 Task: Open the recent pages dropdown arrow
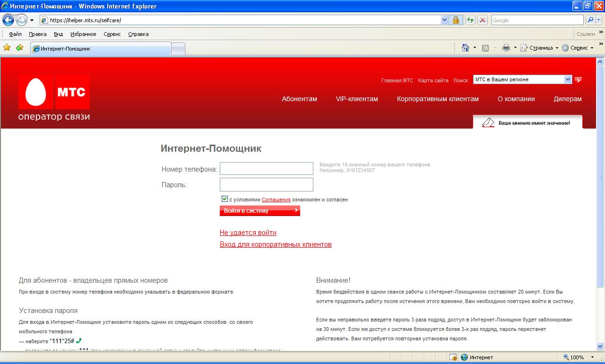[x=32, y=20]
